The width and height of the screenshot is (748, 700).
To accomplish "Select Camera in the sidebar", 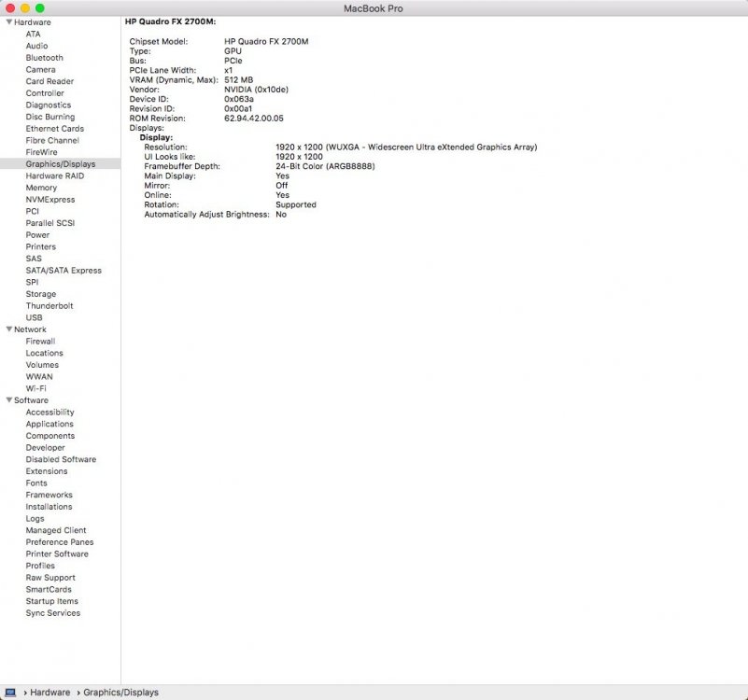I will click(40, 70).
